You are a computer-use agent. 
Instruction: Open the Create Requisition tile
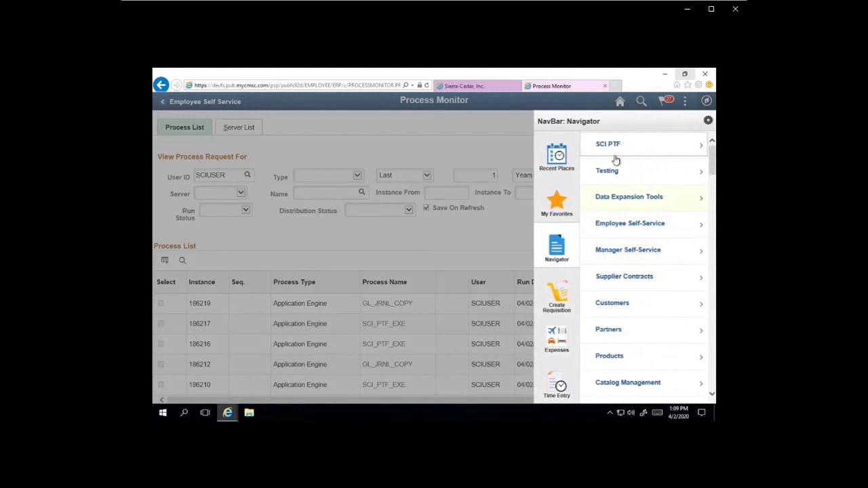[x=557, y=297]
